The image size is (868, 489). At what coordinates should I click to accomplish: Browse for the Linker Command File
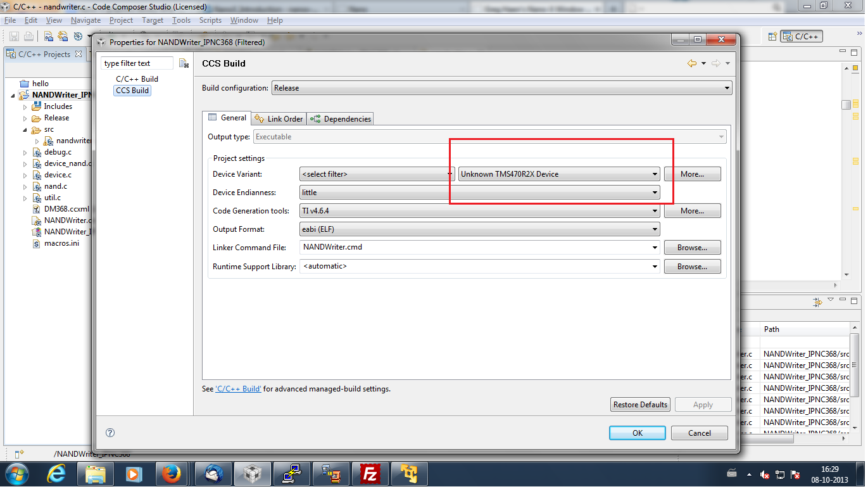pos(692,248)
